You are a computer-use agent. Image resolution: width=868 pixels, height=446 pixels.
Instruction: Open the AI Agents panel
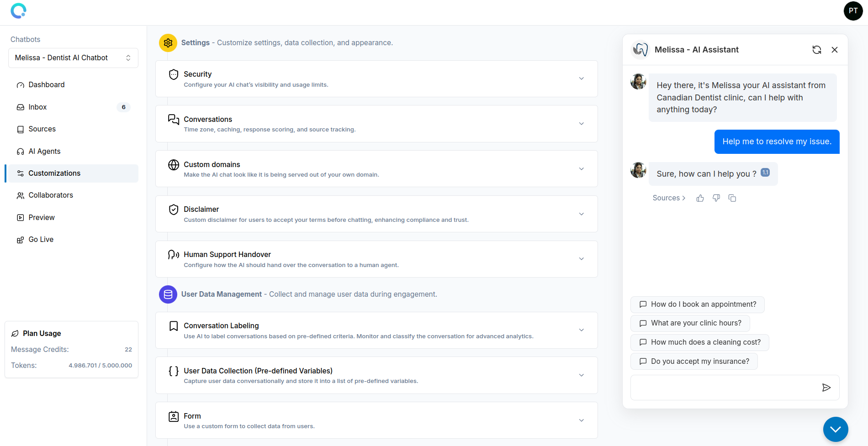(x=44, y=151)
